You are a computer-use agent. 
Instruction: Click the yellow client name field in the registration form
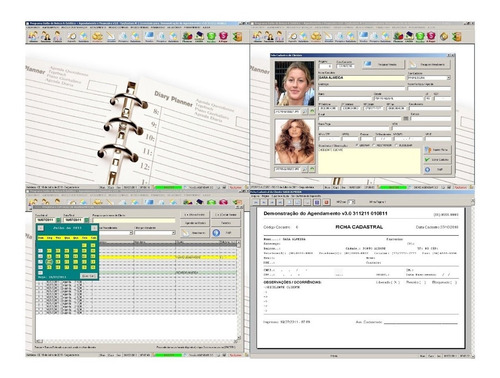tap(361, 78)
